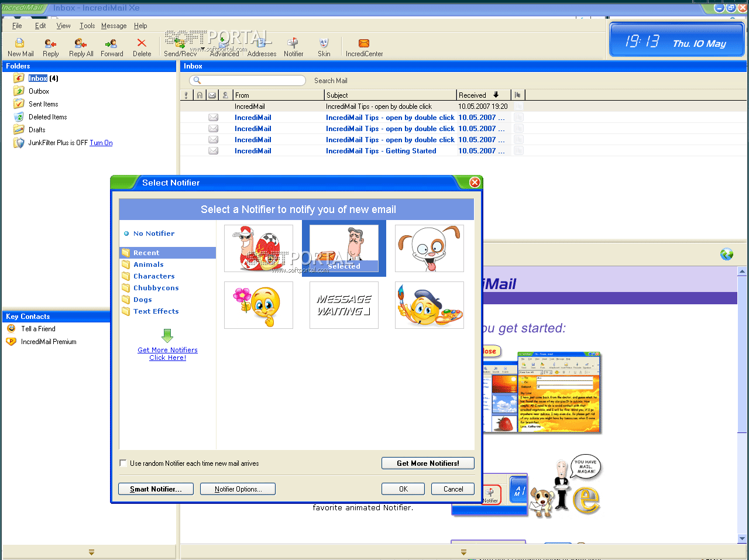Click the clock display showing 19:13
Viewport: 749px width, 560px height.
pyautogui.click(x=677, y=40)
